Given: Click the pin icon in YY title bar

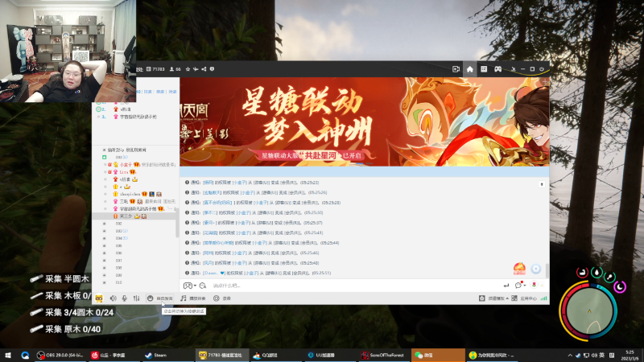Looking at the screenshot, I should (514, 69).
